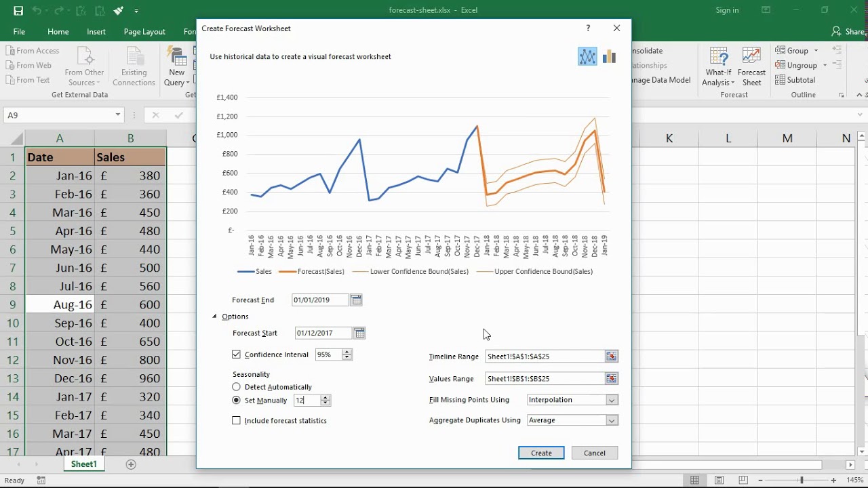Screen dimensions: 868x488
Task: Click the zoom slider handle
Action: [x=802, y=481]
